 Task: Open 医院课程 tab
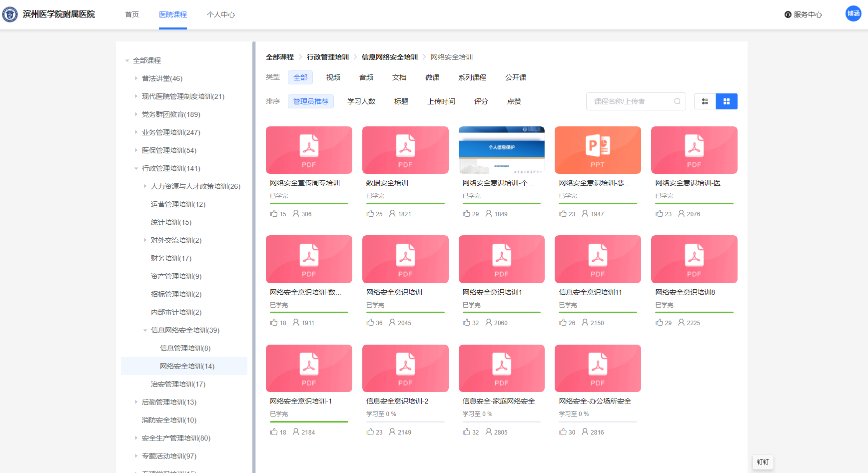pos(173,14)
